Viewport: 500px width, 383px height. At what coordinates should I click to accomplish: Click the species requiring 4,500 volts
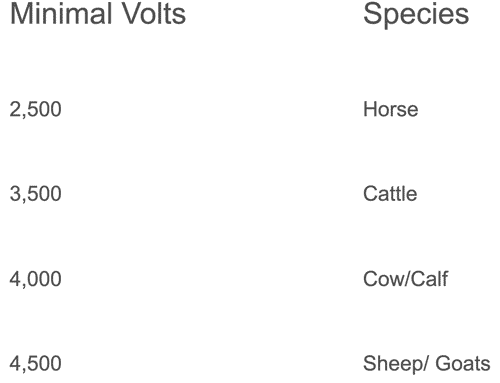pos(427,364)
